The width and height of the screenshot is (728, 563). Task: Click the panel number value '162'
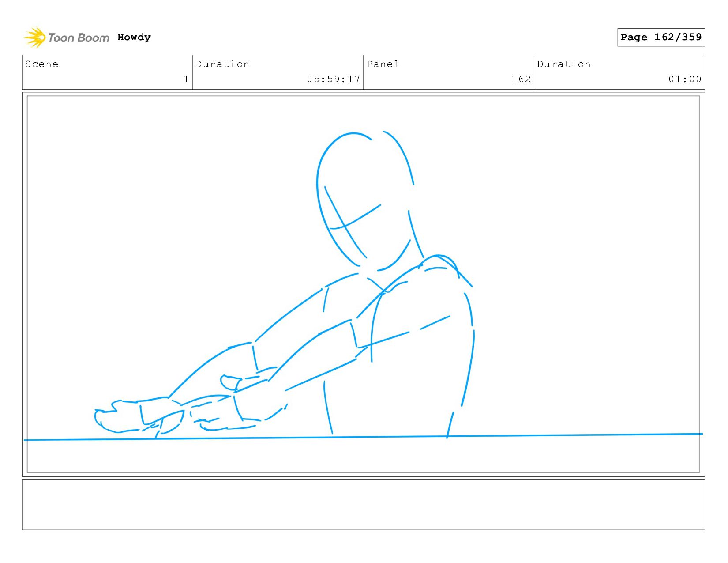click(521, 79)
